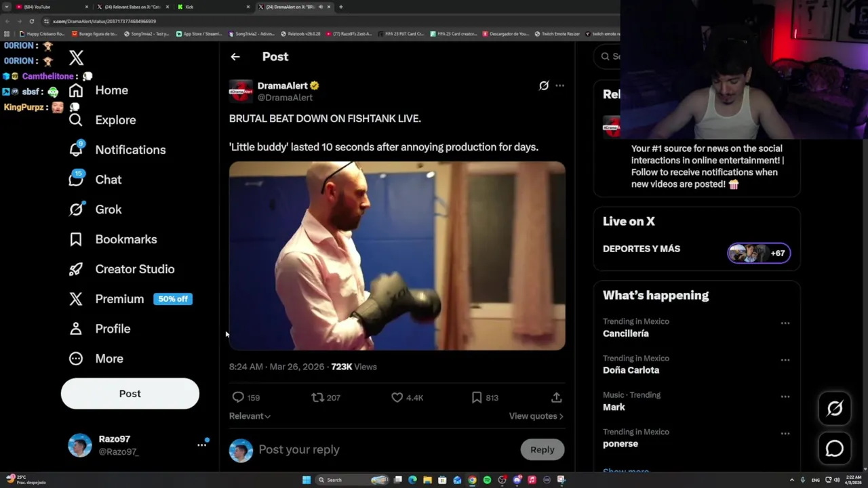Switch to the Relevant Babes X tab
The height and width of the screenshot is (488, 868).
coord(132,7)
